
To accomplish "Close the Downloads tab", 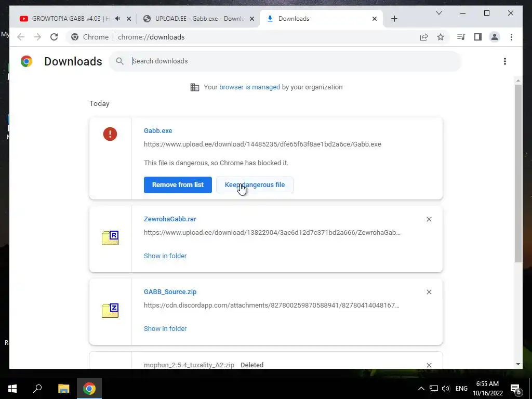I will pos(375,19).
